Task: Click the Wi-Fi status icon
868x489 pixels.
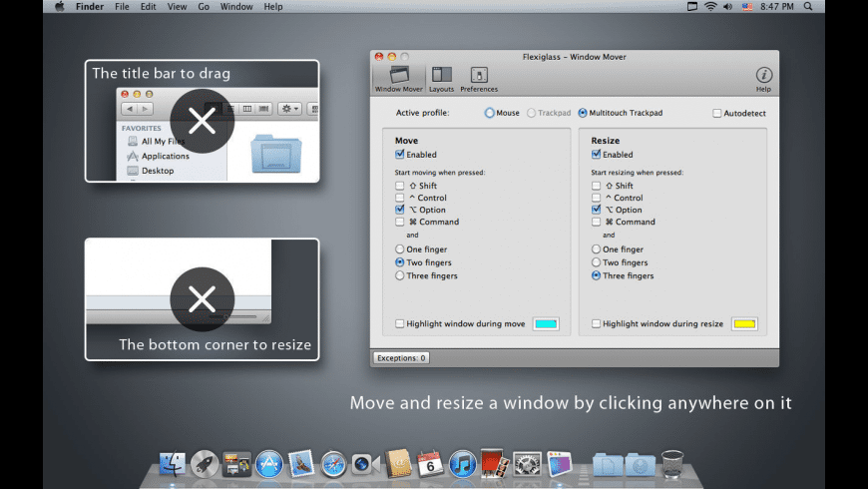Action: [x=710, y=7]
